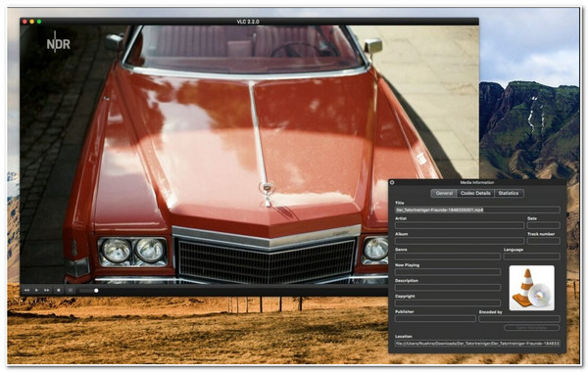Click the Media Information panel title
Viewport: 588px width, 372px height.
477,182
